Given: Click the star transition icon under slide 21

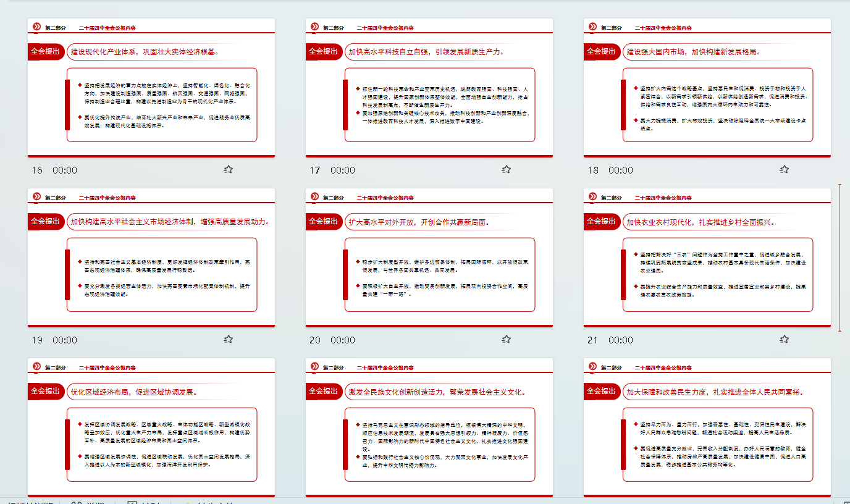Looking at the screenshot, I should point(784,339).
